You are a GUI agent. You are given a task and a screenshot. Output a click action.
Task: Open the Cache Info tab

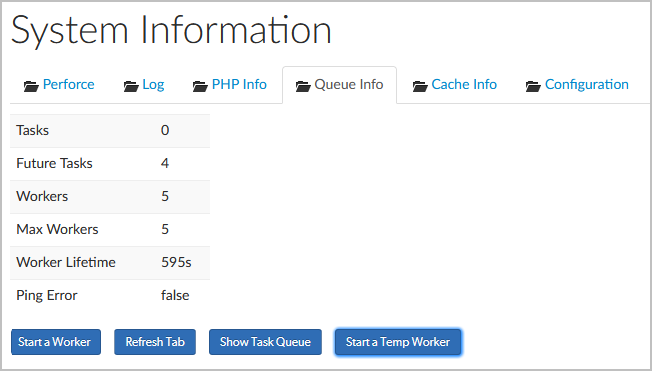click(x=454, y=85)
